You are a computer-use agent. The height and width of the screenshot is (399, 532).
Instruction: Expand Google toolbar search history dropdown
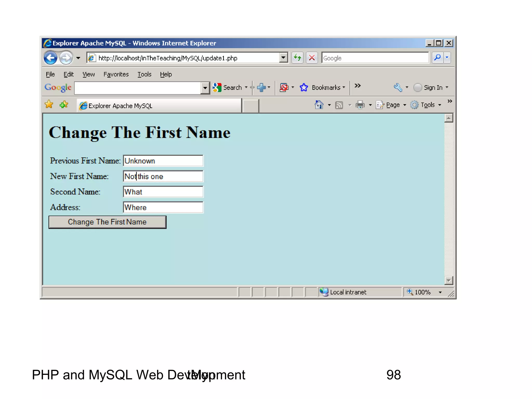[x=205, y=88]
